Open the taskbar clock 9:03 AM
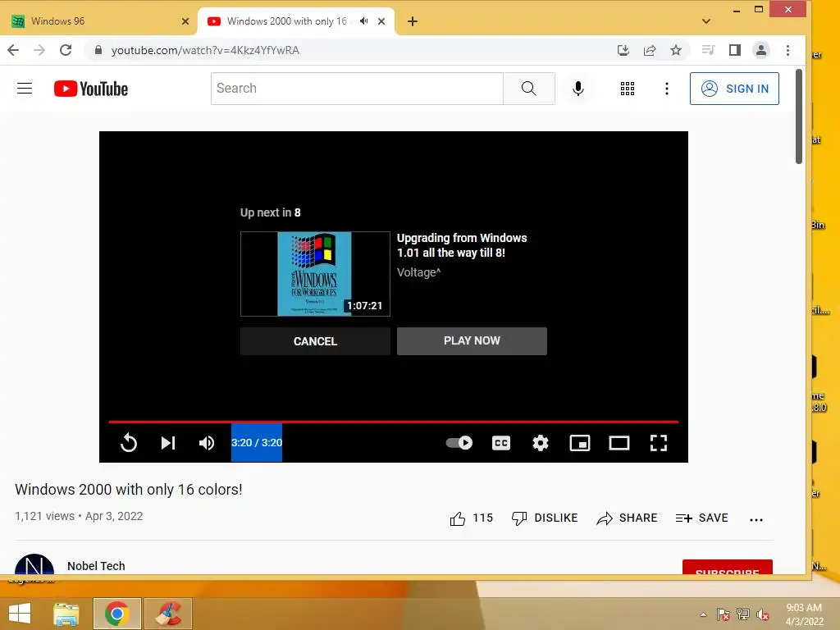 point(804,614)
